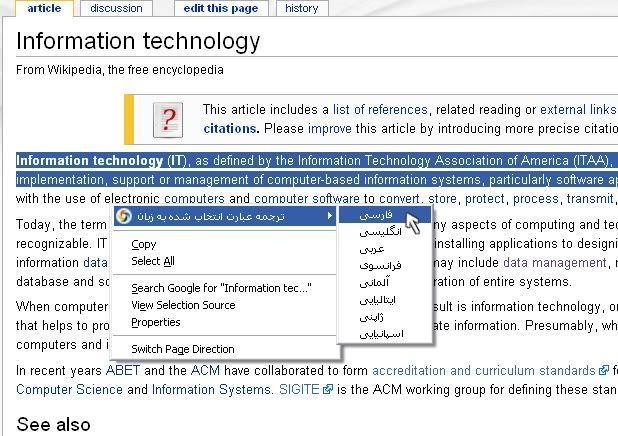Select فارسی in language submenu
Viewport: 618px width, 436px height.
coord(385,215)
